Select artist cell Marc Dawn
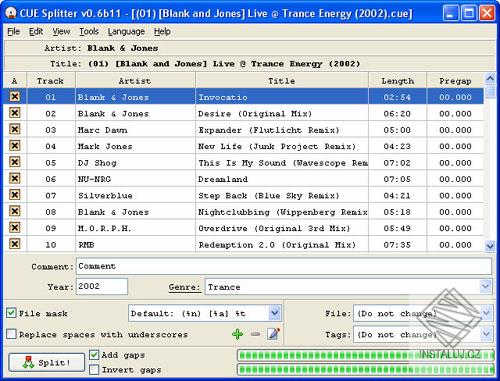The image size is (500, 381). click(x=135, y=130)
